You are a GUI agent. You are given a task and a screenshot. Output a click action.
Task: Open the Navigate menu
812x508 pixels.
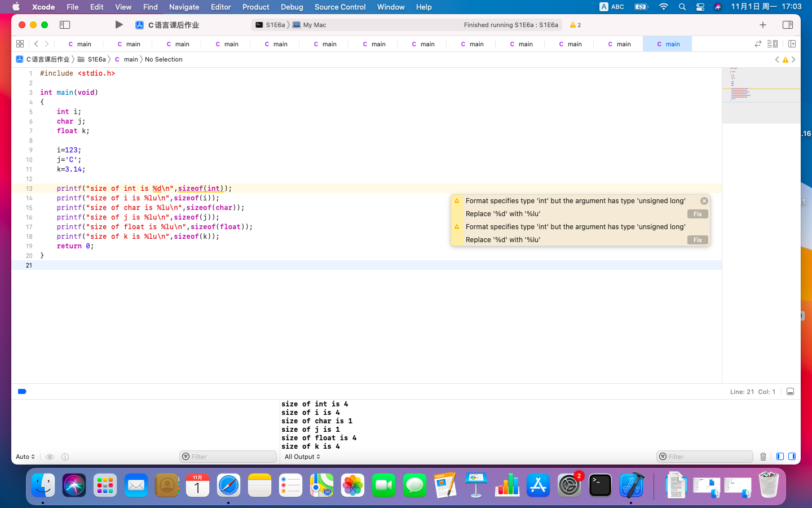click(184, 7)
